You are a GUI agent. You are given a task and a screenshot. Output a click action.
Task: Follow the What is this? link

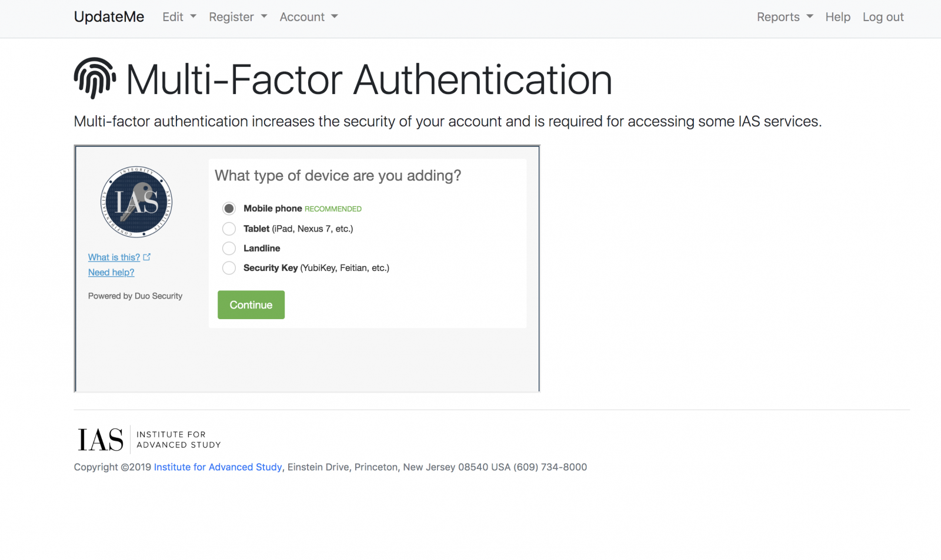click(x=114, y=257)
